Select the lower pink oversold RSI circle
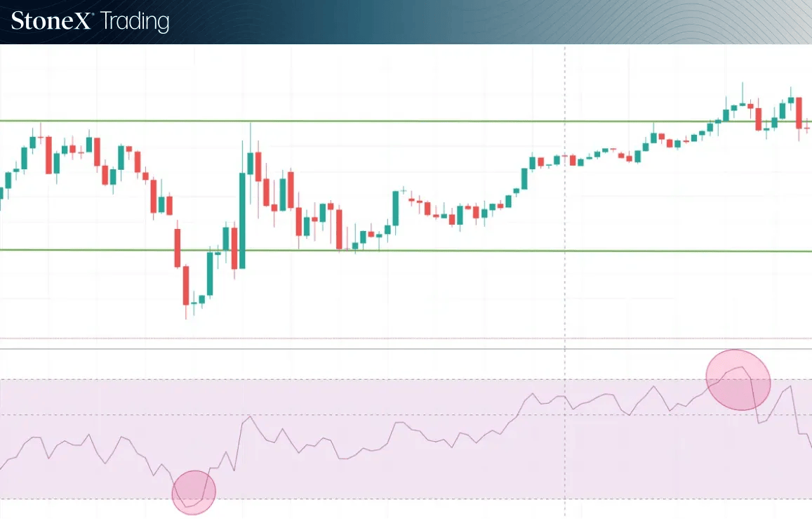 (194, 492)
